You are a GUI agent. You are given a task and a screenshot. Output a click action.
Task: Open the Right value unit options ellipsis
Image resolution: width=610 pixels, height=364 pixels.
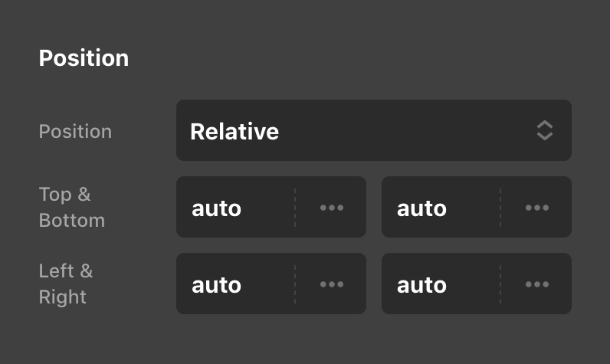pos(537,284)
